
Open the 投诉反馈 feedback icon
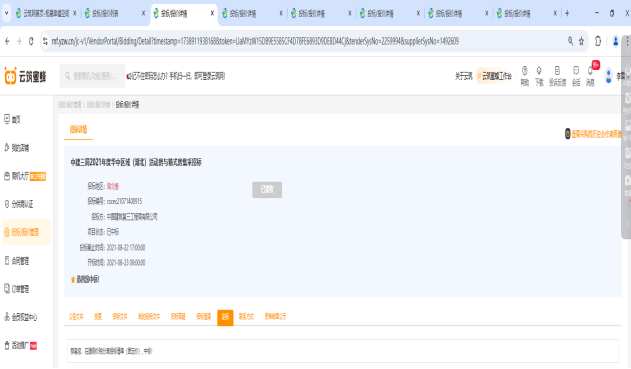[557, 76]
